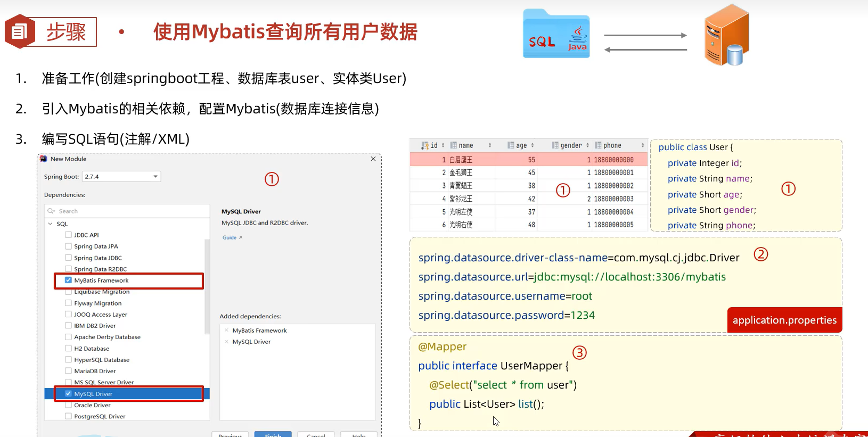Close the New Module dialog
The height and width of the screenshot is (437, 868).
[373, 159]
